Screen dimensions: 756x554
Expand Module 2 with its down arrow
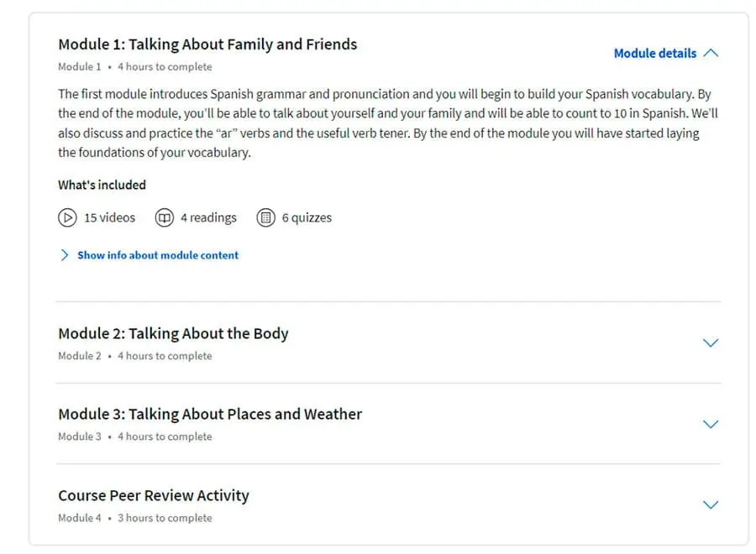coord(711,343)
